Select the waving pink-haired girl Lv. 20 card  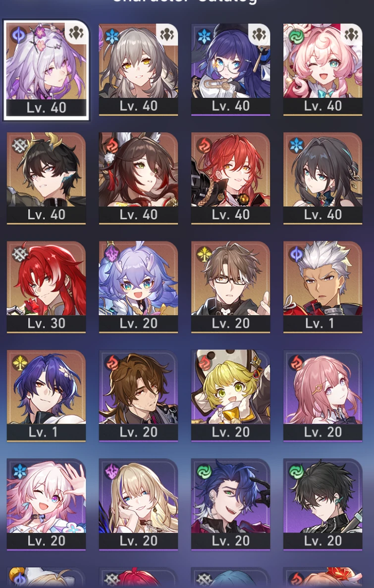[46, 505]
